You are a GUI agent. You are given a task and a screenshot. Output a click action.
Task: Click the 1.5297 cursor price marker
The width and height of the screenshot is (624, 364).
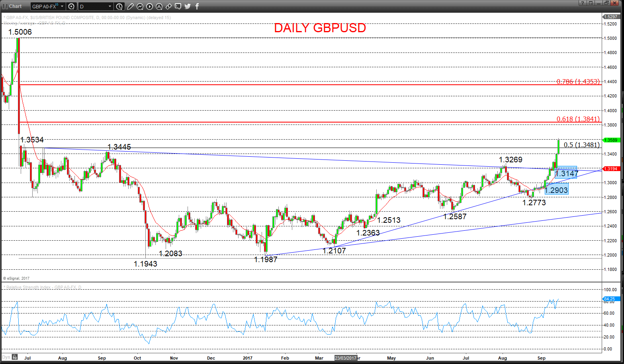tap(610, 17)
